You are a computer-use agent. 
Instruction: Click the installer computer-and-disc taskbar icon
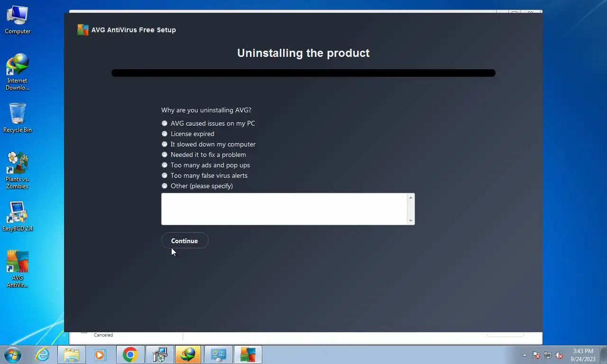159,355
